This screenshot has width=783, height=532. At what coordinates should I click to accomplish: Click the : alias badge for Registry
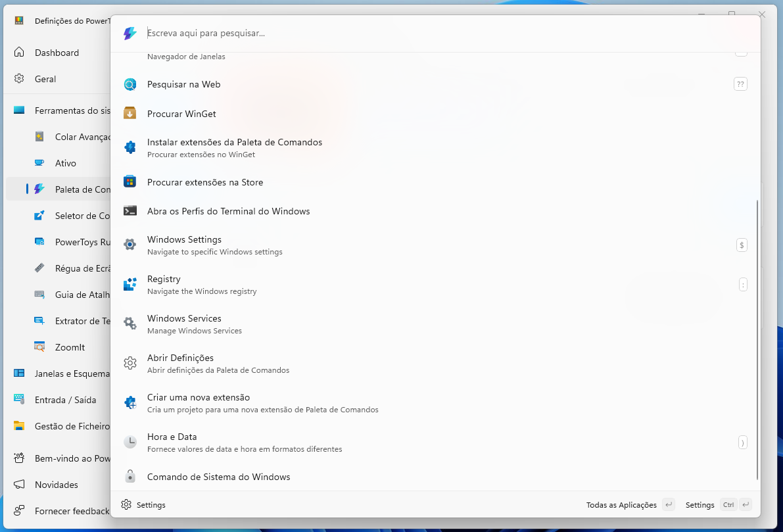coord(743,284)
